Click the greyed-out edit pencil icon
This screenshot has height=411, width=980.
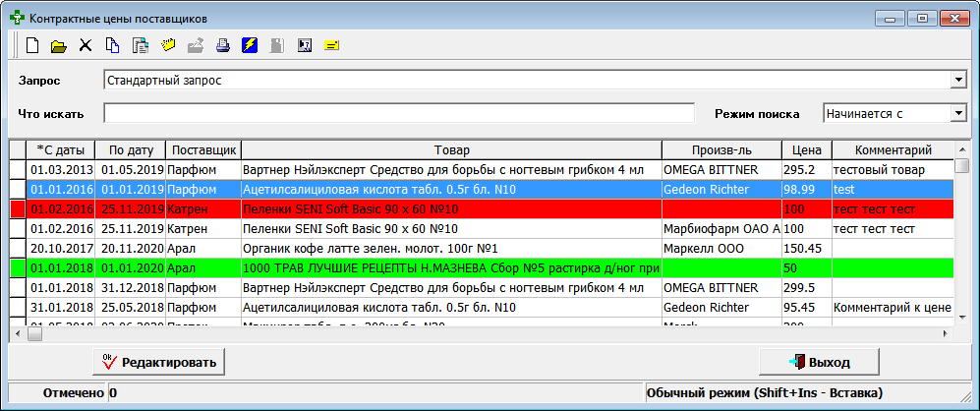click(196, 45)
